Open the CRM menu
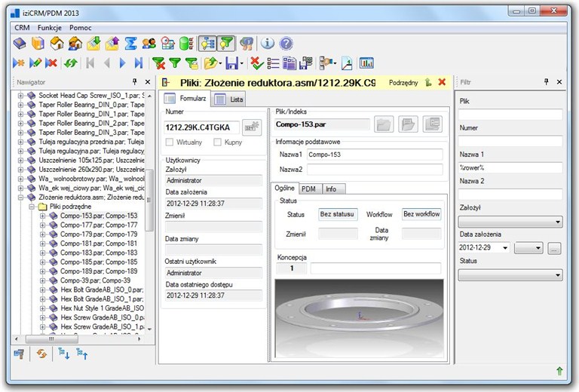This screenshot has height=392, width=579. 22,28
